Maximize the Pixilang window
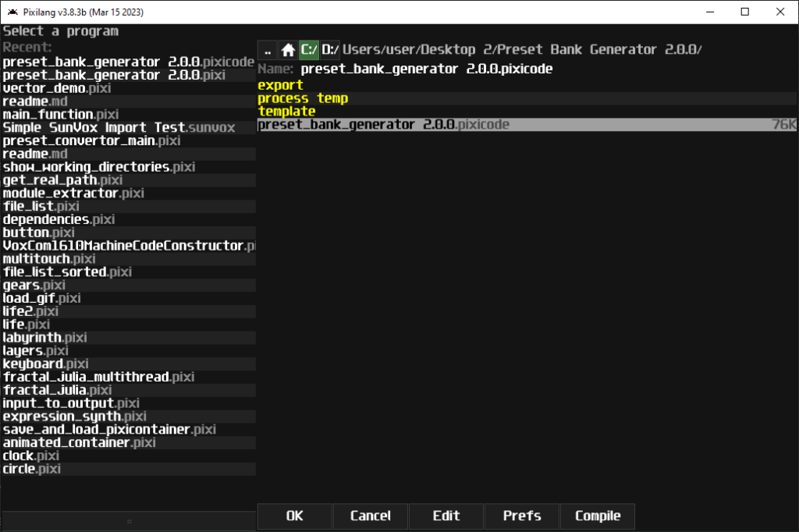799x532 pixels. coord(744,12)
